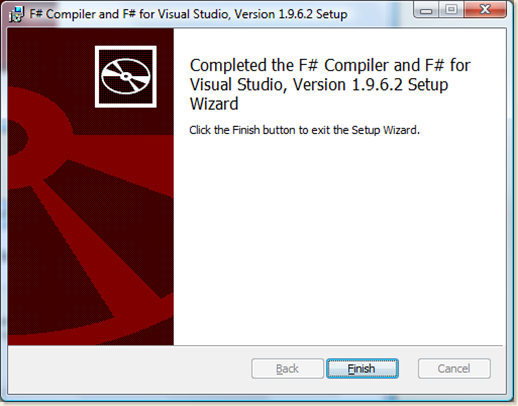This screenshot has height=406, width=518.
Task: Minimize the F# Setup window
Action: click(x=426, y=10)
